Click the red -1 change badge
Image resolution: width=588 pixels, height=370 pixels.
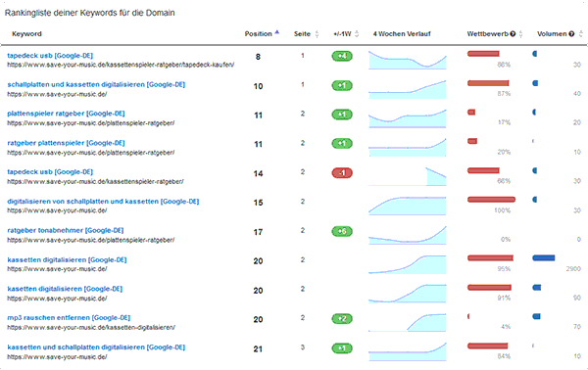point(342,173)
